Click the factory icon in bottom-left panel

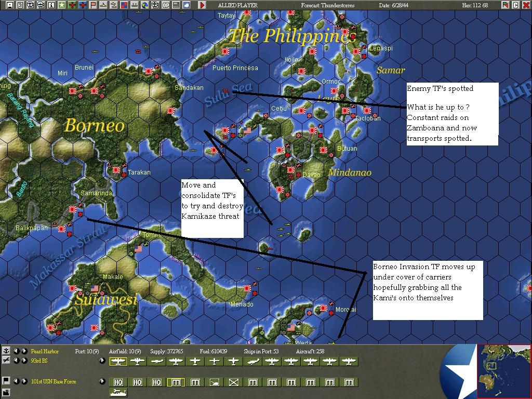pos(6,392)
